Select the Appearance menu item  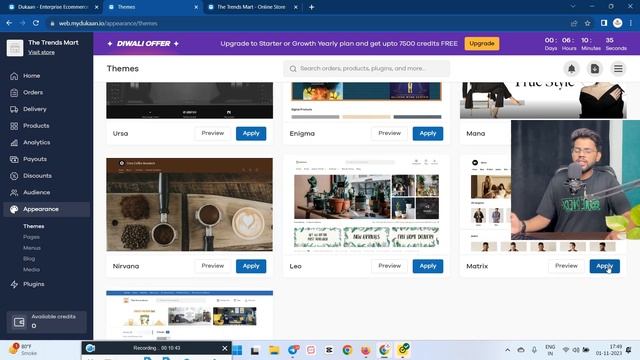[47, 209]
